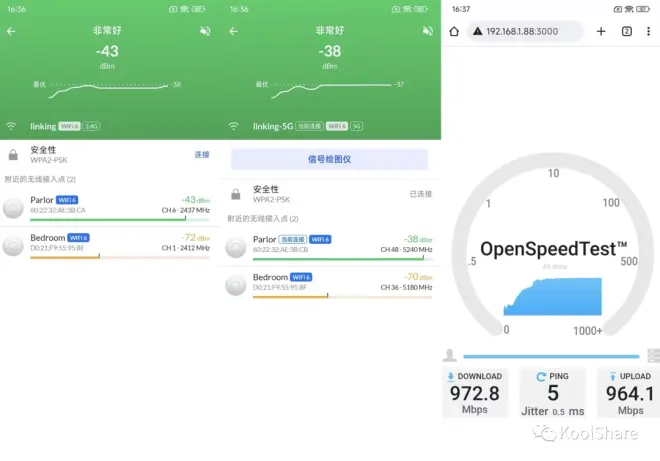The height and width of the screenshot is (461, 660).
Task: Open the 信号绘图仪 signal plotter button
Action: (x=330, y=159)
